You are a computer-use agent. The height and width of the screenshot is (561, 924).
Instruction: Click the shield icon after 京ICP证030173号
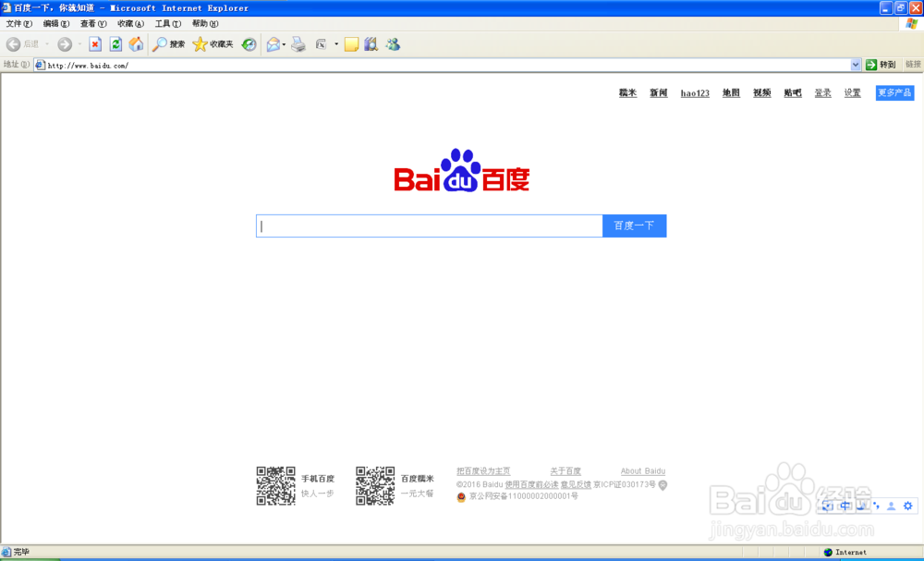click(663, 485)
